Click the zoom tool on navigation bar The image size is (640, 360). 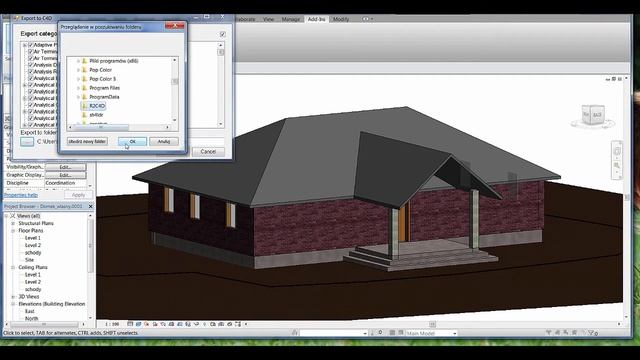[x=617, y=165]
